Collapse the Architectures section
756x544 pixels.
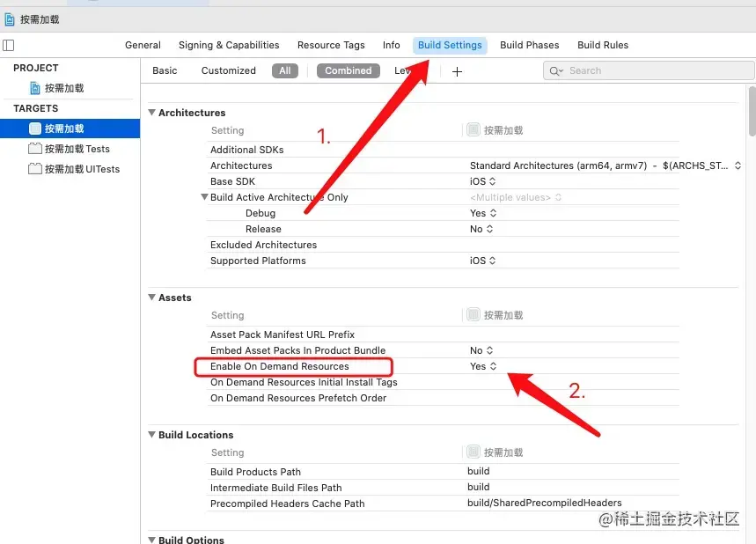pyautogui.click(x=152, y=113)
